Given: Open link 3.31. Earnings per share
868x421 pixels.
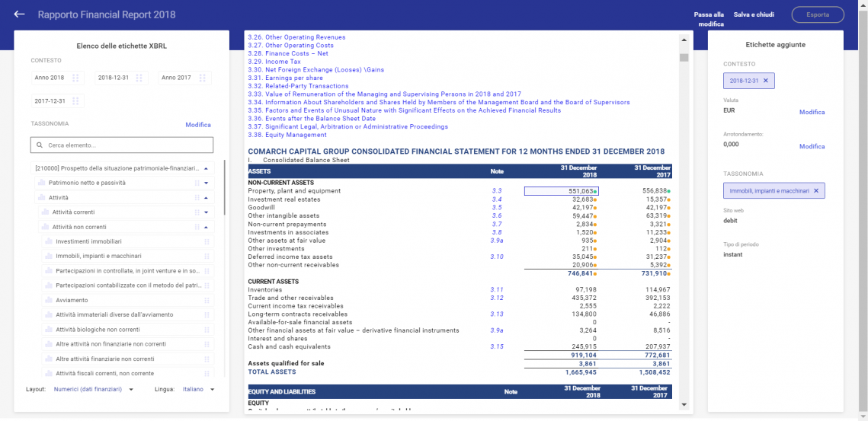Looking at the screenshot, I should click(x=285, y=78).
